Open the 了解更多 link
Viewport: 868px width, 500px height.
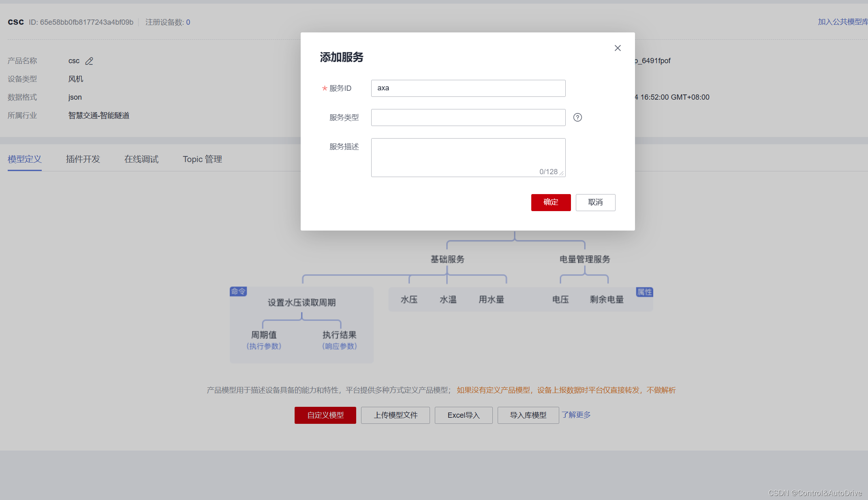pyautogui.click(x=576, y=415)
